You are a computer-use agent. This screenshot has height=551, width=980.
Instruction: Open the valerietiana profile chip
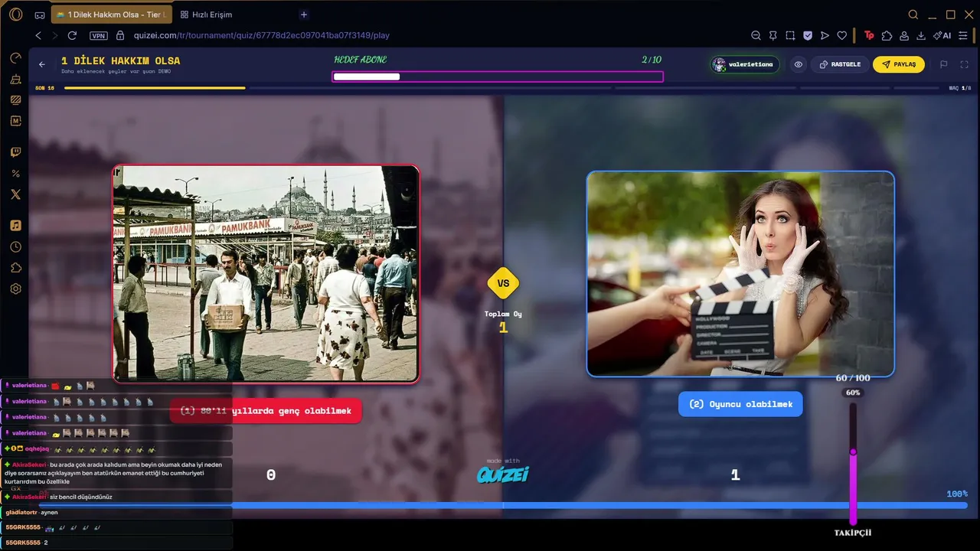click(x=745, y=65)
